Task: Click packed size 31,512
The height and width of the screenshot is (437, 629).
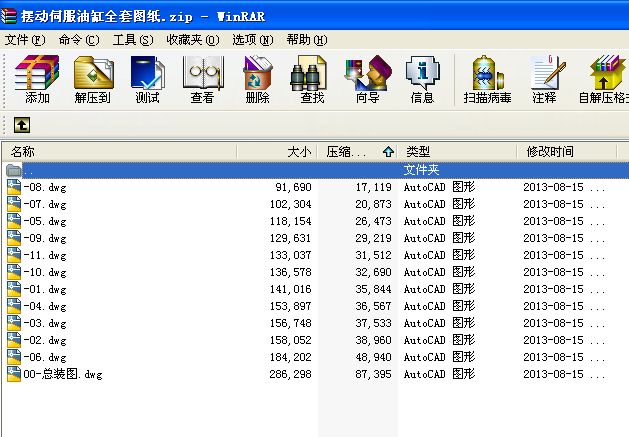Action: (x=373, y=255)
